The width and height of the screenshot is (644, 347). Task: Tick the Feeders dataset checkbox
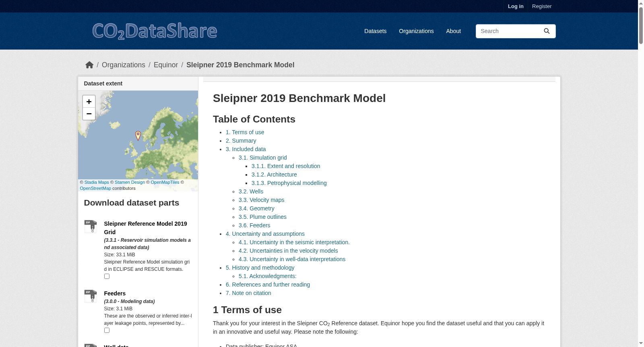107,330
